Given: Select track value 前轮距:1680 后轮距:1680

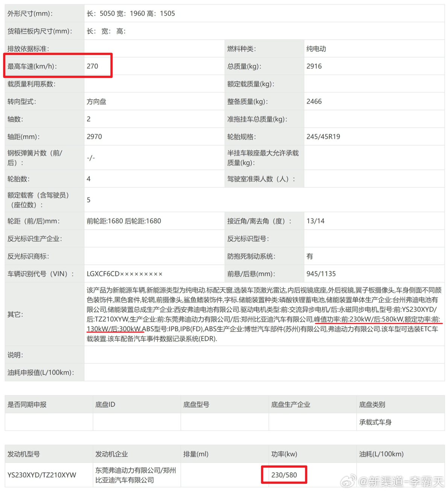Looking at the screenshot, I should pyautogui.click(x=124, y=221).
